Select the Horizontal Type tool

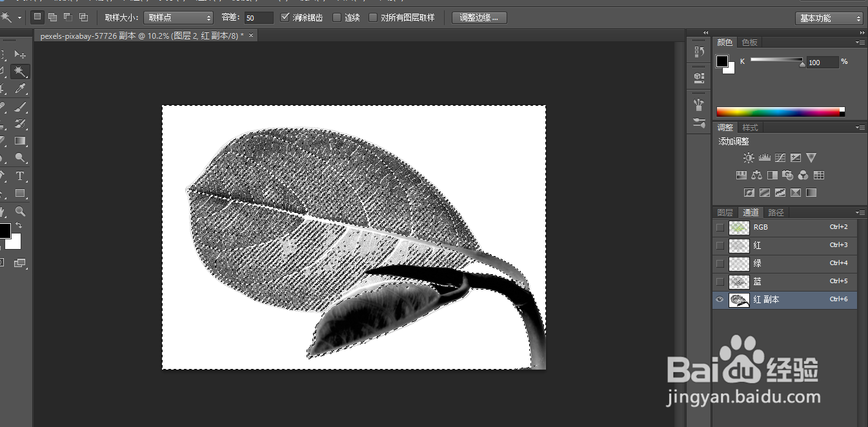(x=20, y=175)
